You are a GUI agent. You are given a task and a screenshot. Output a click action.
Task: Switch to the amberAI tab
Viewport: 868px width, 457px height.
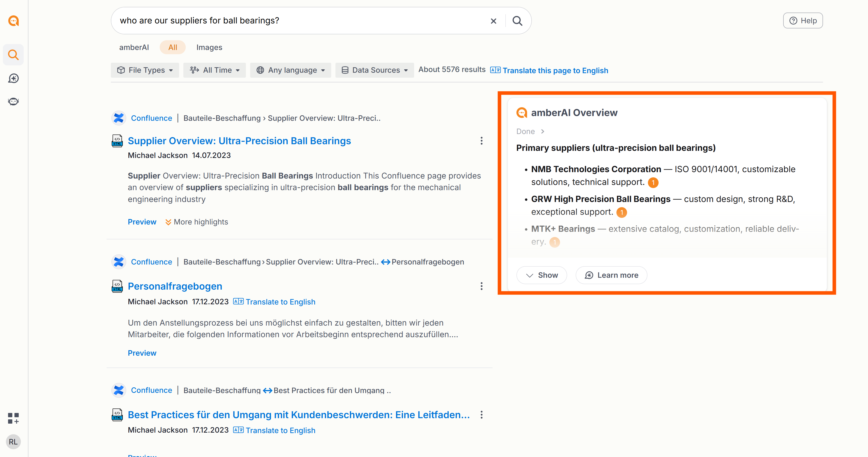pyautogui.click(x=134, y=48)
